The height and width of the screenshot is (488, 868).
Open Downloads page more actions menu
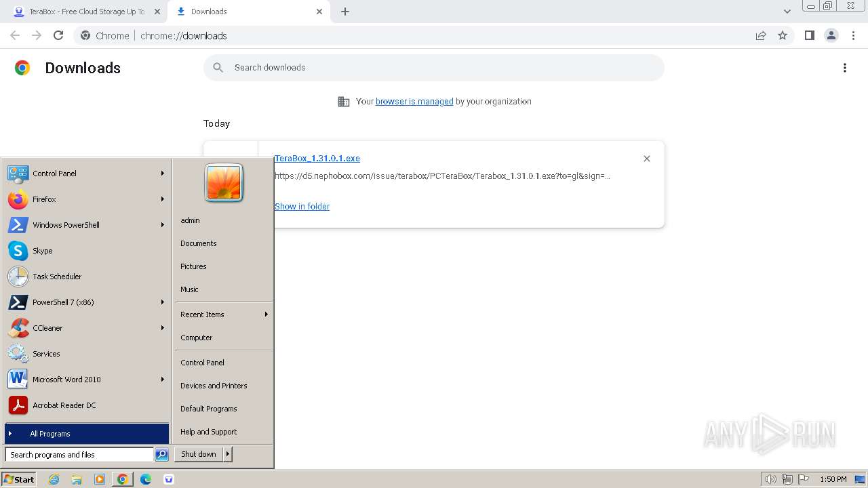coord(845,68)
